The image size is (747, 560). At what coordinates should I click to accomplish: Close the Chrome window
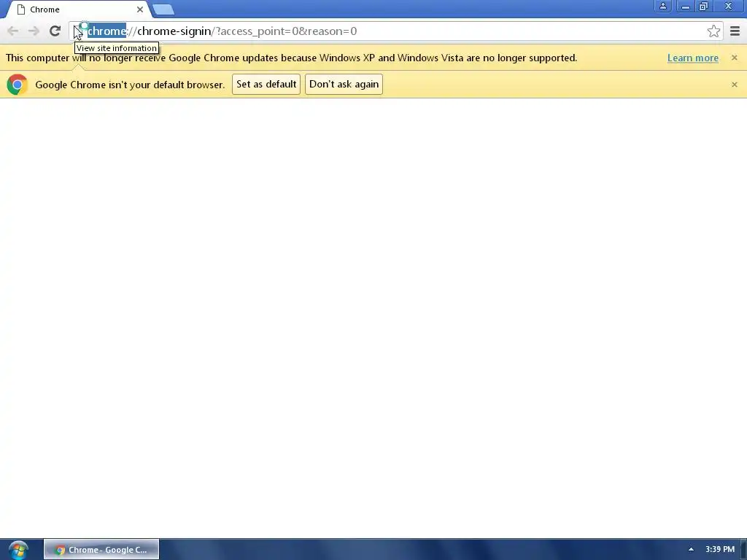tap(729, 6)
